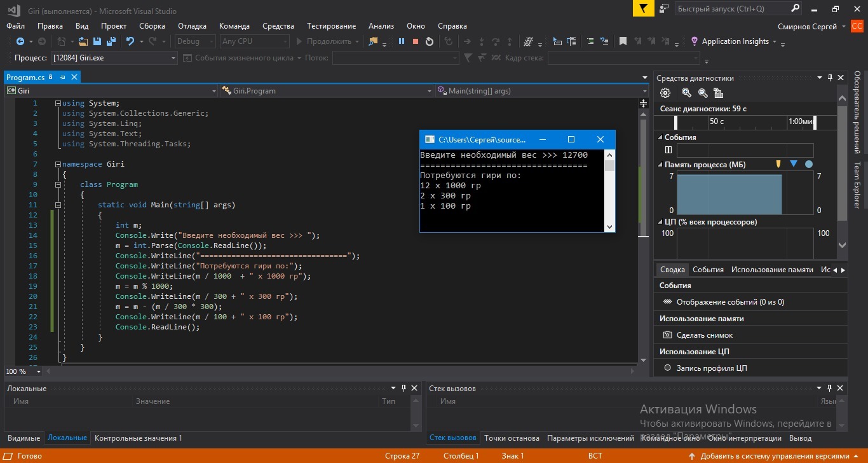This screenshot has height=463, width=868.
Task: Click the right handle of the diagnostics timeline
Action: pyautogui.click(x=815, y=122)
